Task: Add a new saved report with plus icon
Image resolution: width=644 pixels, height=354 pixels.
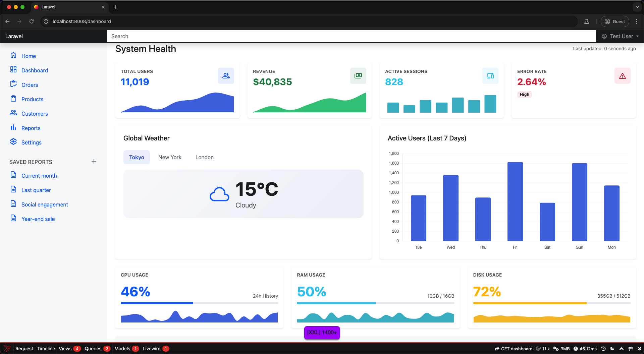Action: [94, 161]
